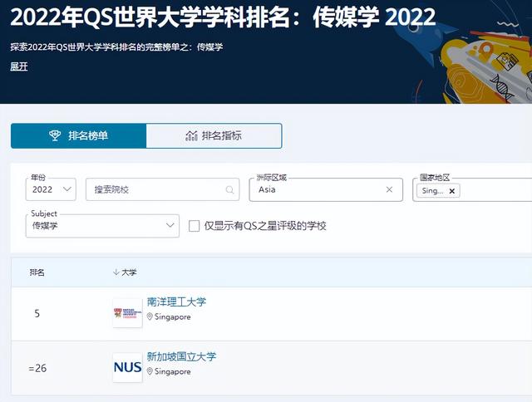
Task: Click the search magnifier icon
Action: tap(229, 190)
